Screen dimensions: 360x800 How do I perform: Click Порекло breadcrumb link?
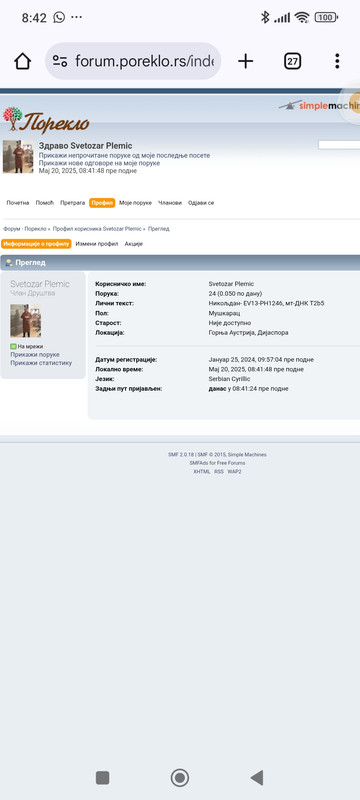(35, 229)
